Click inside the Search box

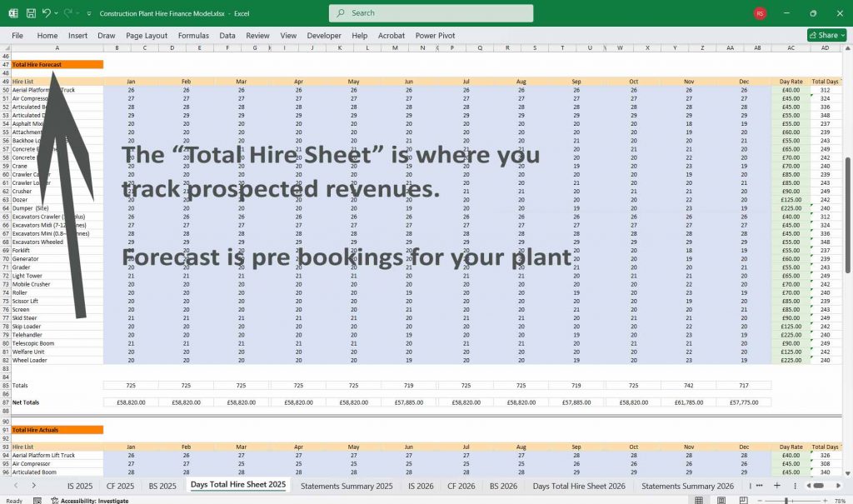[429, 13]
